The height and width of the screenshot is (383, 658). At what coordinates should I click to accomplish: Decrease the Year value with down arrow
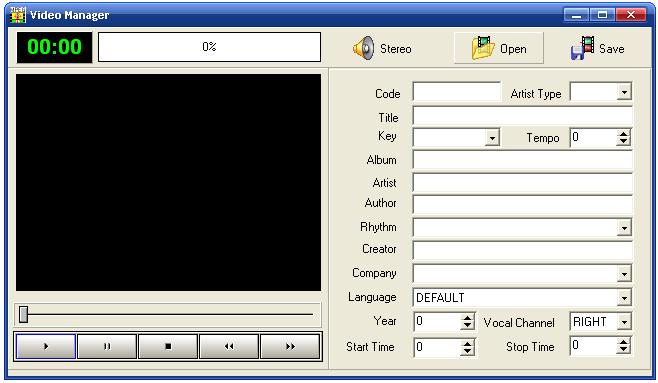[467, 326]
